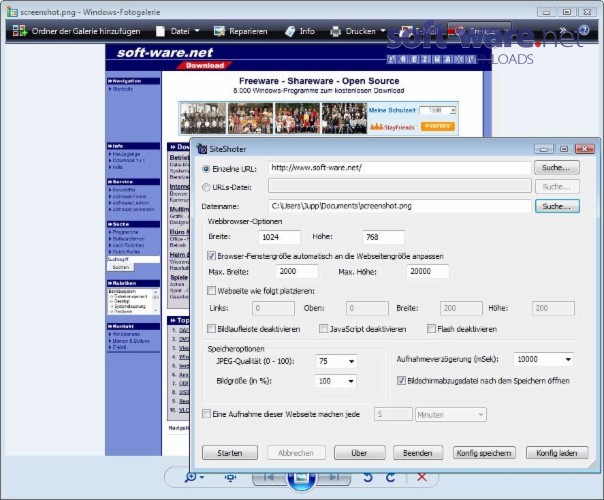This screenshot has height=500, width=604.
Task: Select the URLs-Datei radio button
Action: tap(206, 187)
